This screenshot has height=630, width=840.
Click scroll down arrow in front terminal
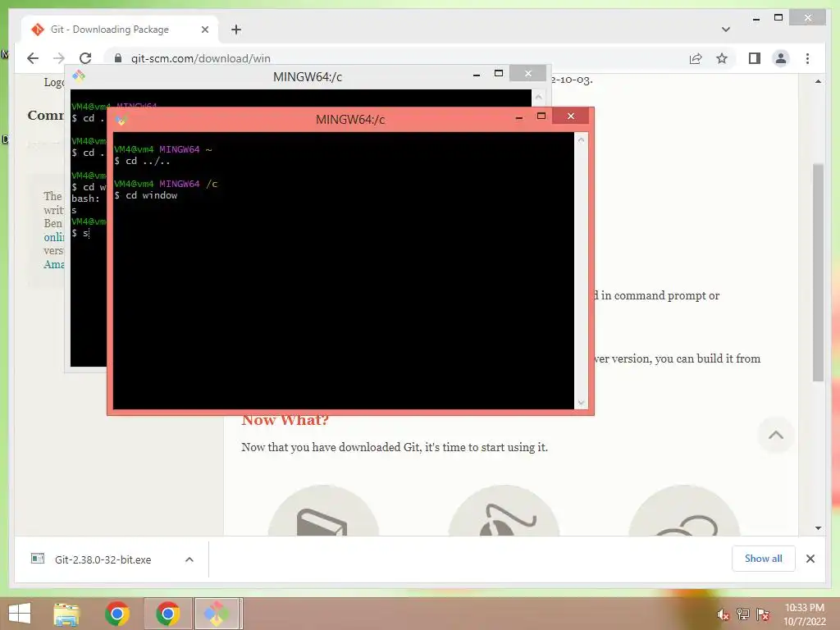click(581, 402)
